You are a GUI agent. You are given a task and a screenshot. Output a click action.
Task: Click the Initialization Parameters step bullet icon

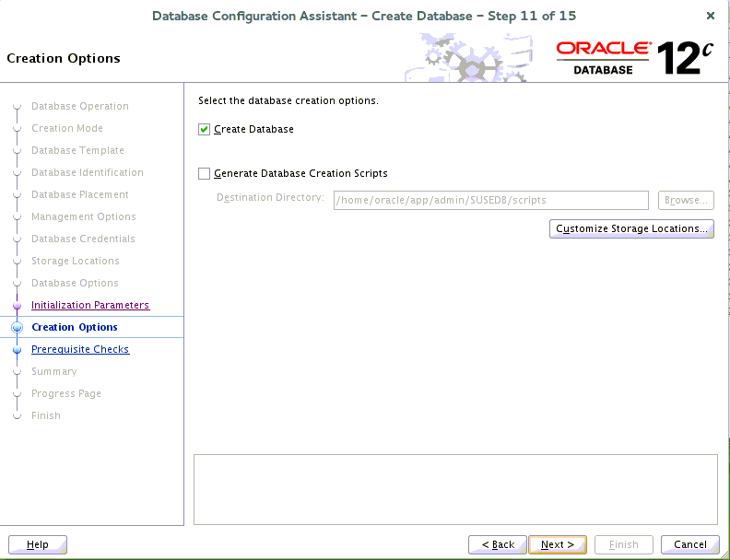pyautogui.click(x=17, y=305)
